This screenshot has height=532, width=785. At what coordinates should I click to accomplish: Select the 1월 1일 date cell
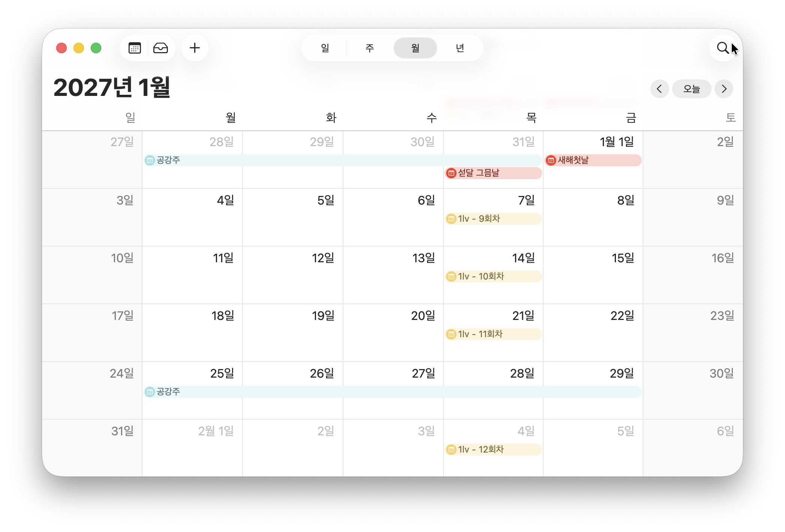tap(593, 160)
